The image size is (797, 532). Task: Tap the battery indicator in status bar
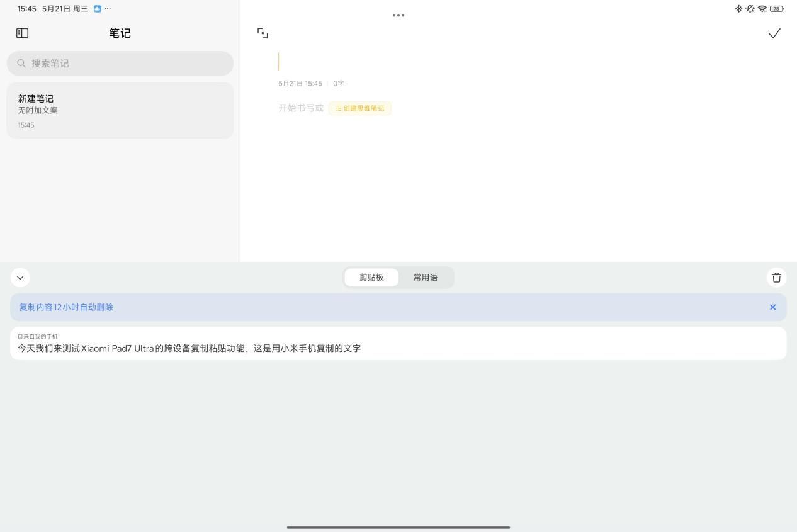[x=777, y=9]
